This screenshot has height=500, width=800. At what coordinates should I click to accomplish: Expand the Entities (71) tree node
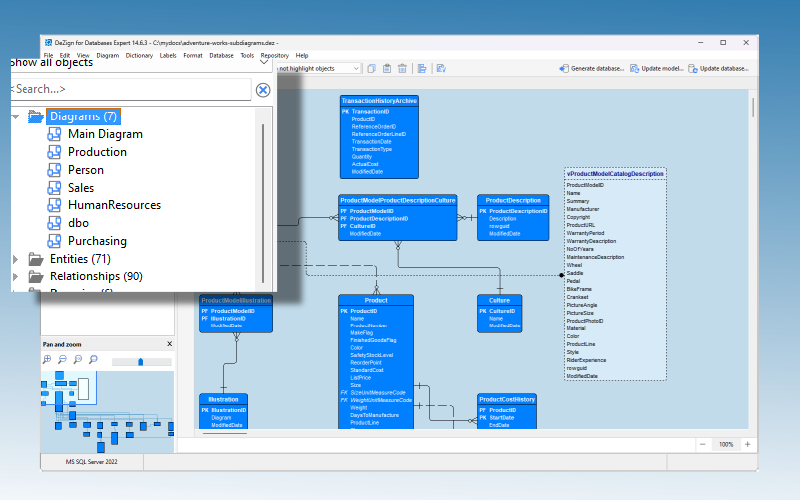click(15, 259)
